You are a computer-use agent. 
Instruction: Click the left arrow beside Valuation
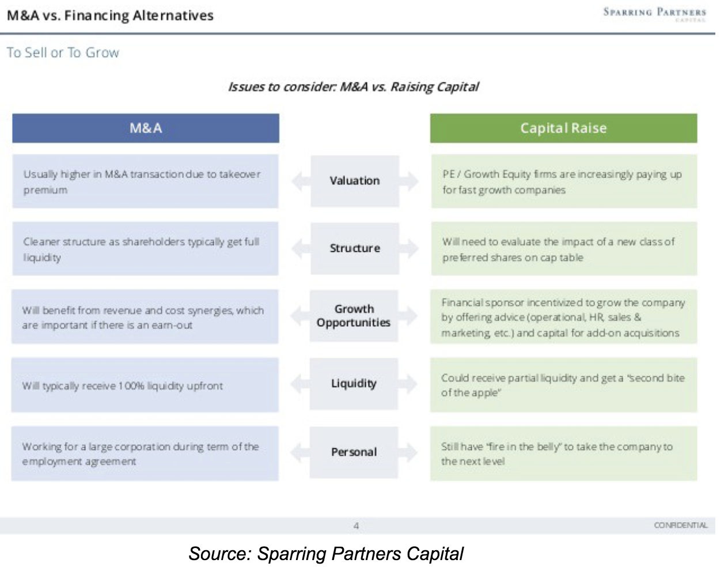click(301, 181)
